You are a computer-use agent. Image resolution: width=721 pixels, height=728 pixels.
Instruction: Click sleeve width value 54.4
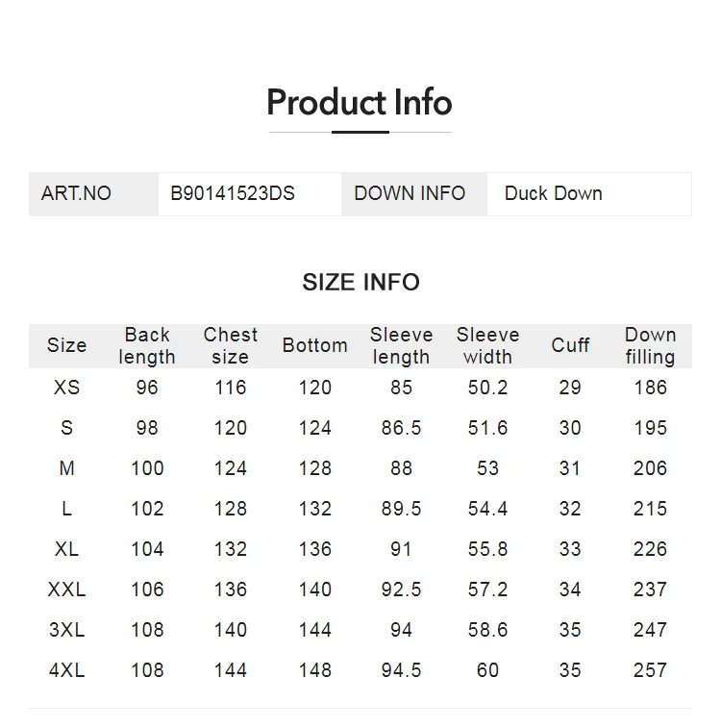487,509
